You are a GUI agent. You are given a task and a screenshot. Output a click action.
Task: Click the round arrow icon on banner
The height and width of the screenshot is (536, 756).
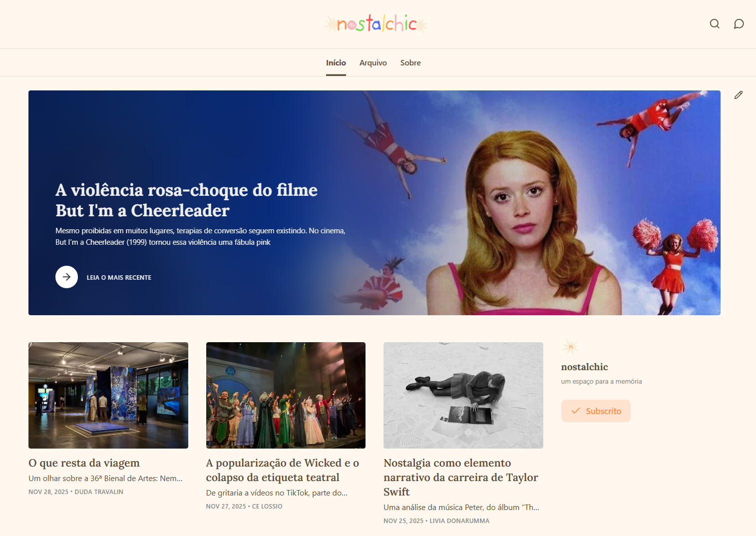(66, 277)
